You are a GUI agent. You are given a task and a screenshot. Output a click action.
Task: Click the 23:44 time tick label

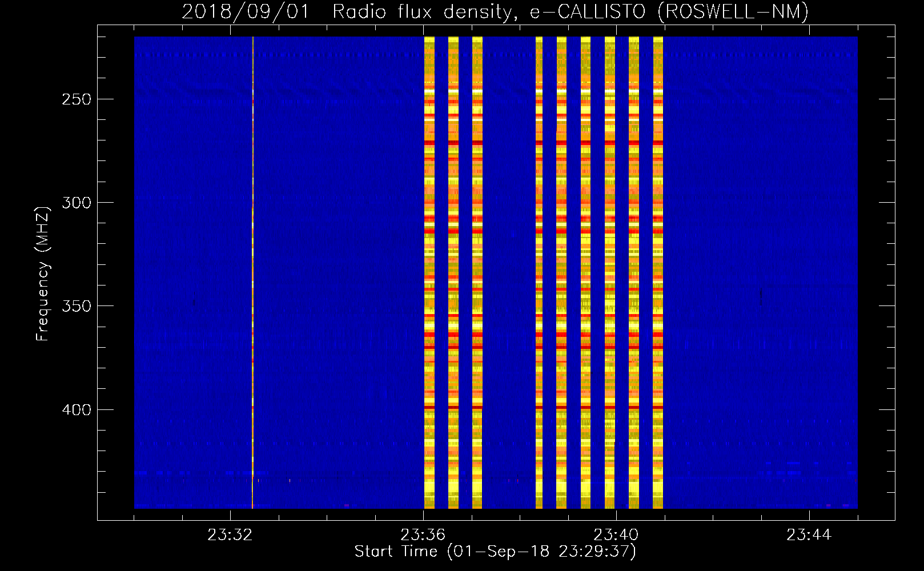click(x=809, y=535)
